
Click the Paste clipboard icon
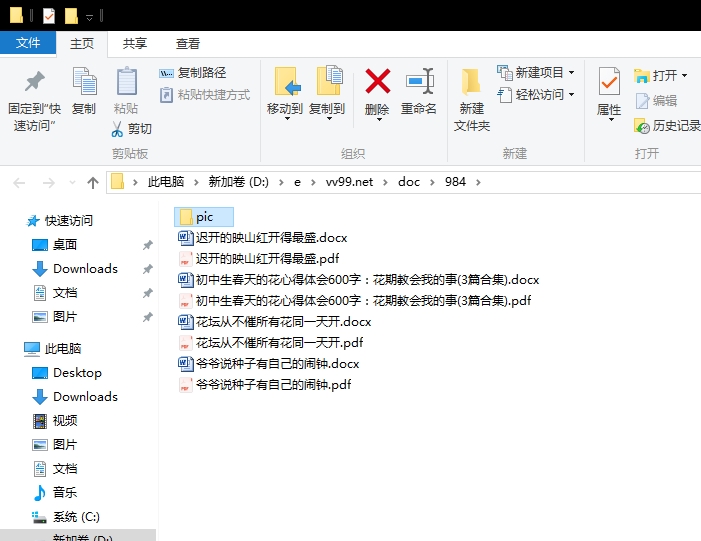tap(126, 81)
